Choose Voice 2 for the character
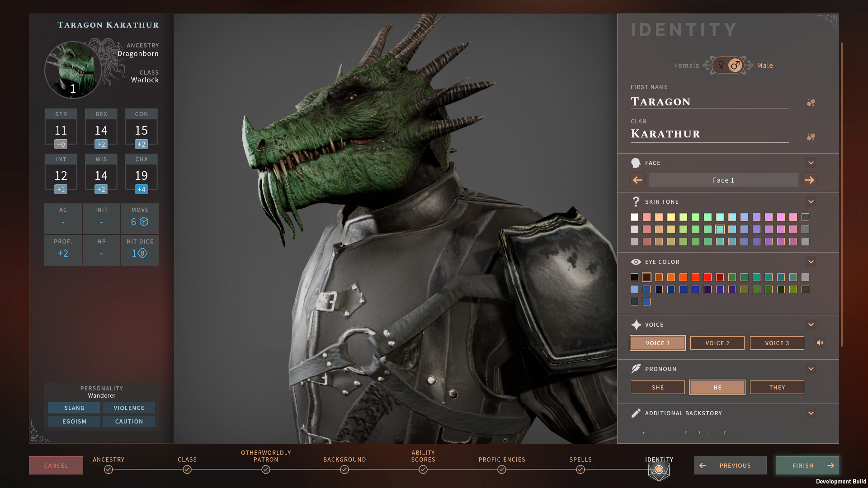 [x=717, y=343]
